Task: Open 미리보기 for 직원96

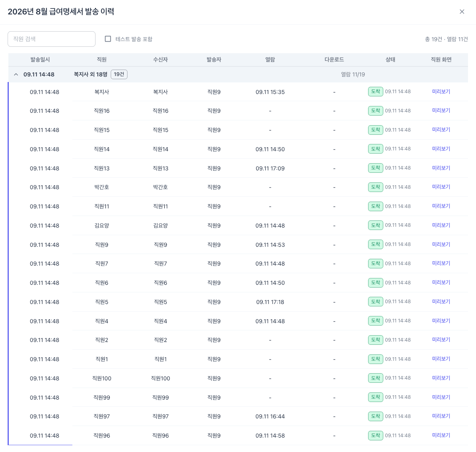Action: point(441,435)
